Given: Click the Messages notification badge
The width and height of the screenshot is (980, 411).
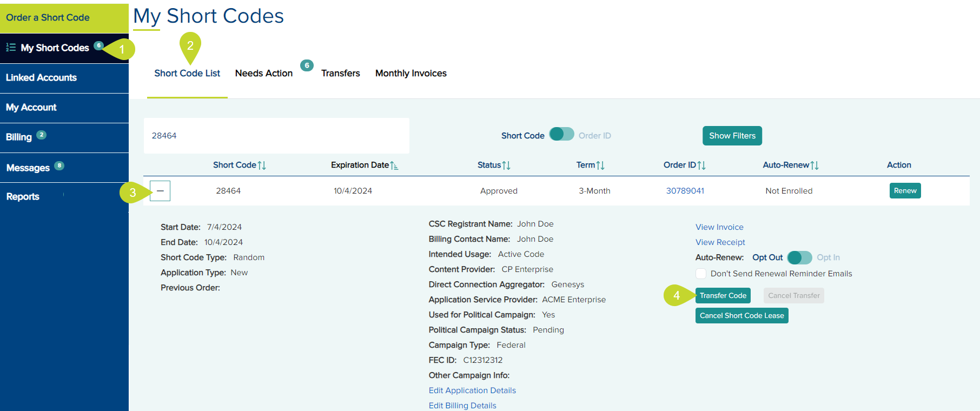Looking at the screenshot, I should pos(59,165).
